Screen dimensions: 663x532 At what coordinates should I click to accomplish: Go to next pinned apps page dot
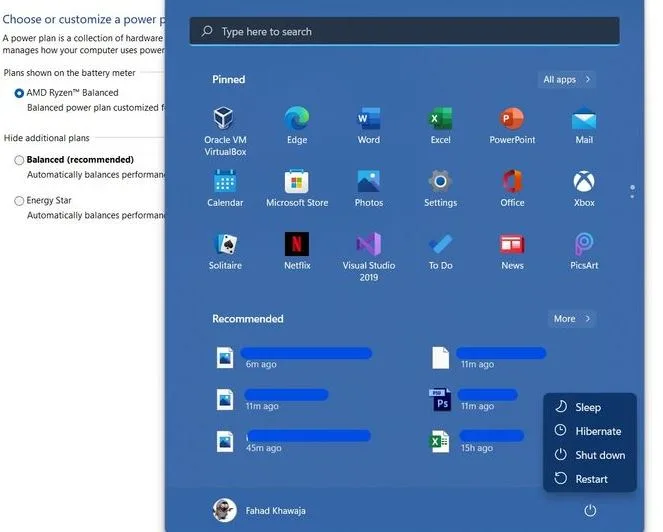(x=632, y=197)
